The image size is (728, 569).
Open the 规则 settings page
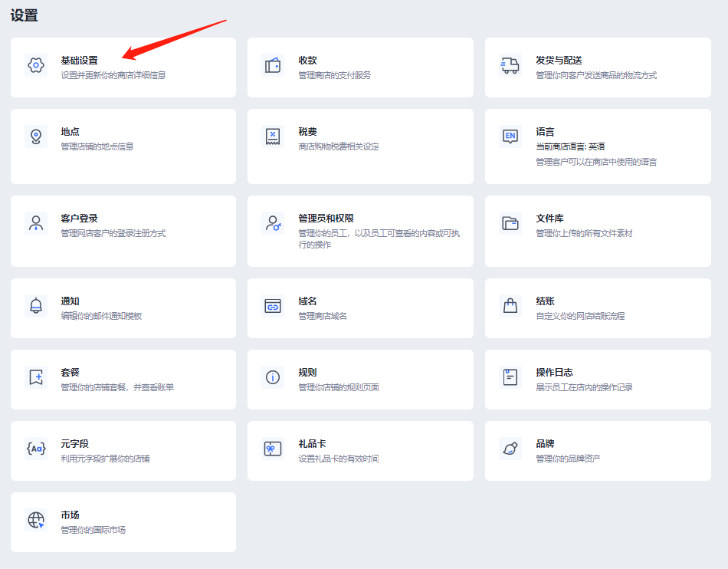pos(360,380)
